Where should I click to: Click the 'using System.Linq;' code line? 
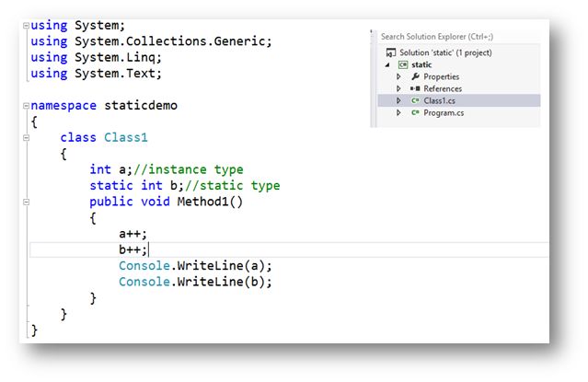coord(96,57)
